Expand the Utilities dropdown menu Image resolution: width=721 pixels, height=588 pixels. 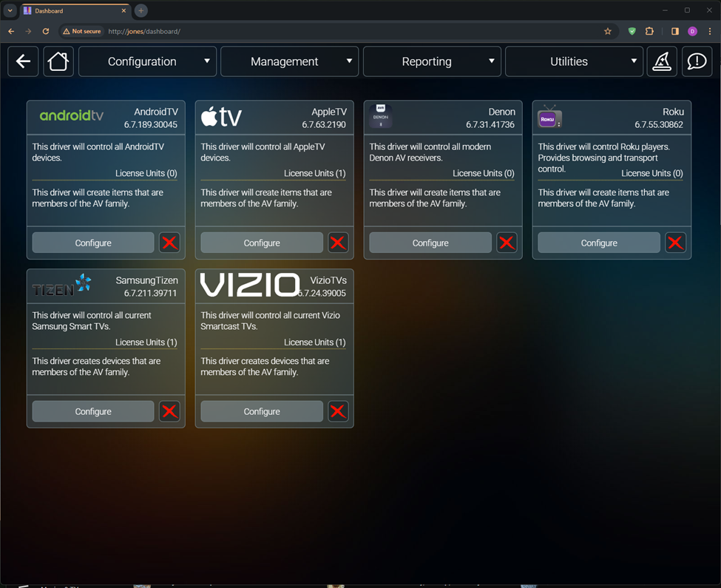pos(574,61)
